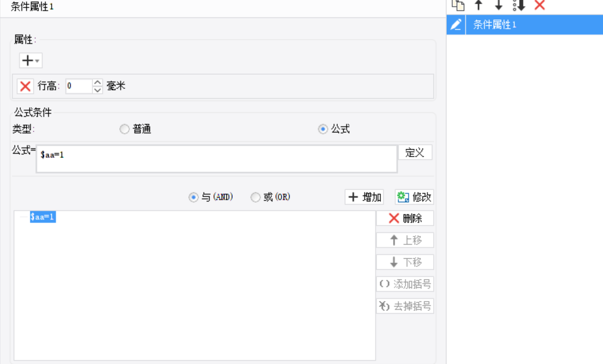Remove the 行高 property with red X
The height and width of the screenshot is (364, 603).
click(26, 86)
